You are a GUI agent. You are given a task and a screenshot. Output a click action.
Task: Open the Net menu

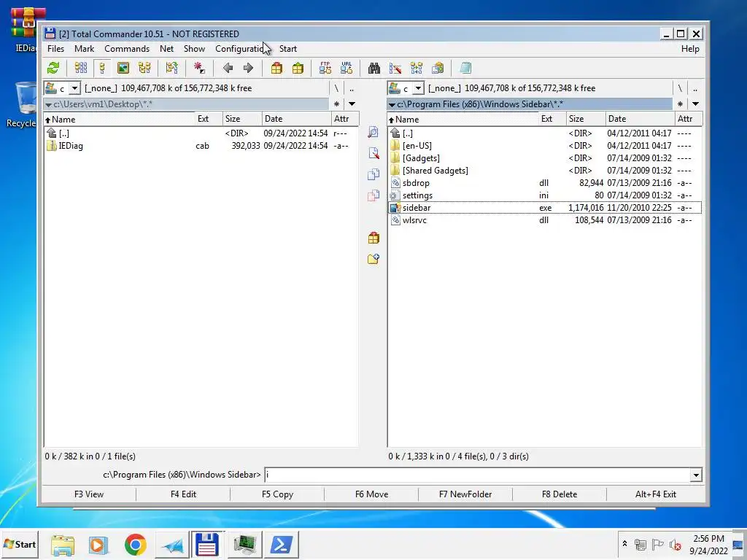pyautogui.click(x=167, y=49)
